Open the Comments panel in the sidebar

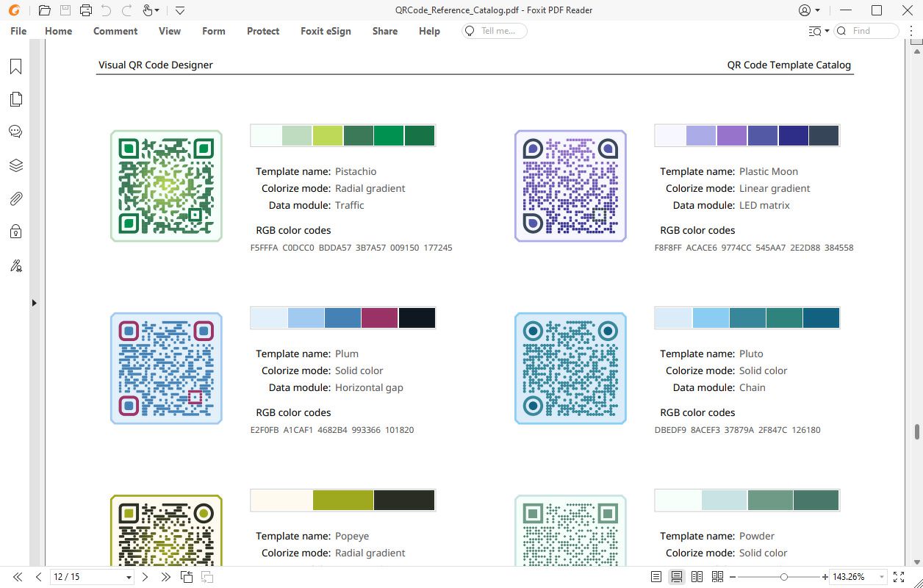[x=15, y=132]
